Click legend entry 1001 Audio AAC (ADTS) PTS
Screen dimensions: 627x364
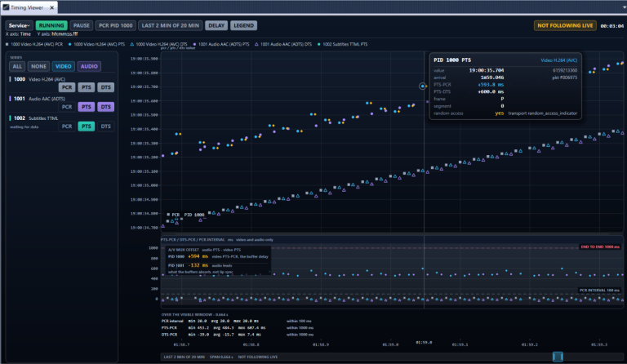point(221,44)
